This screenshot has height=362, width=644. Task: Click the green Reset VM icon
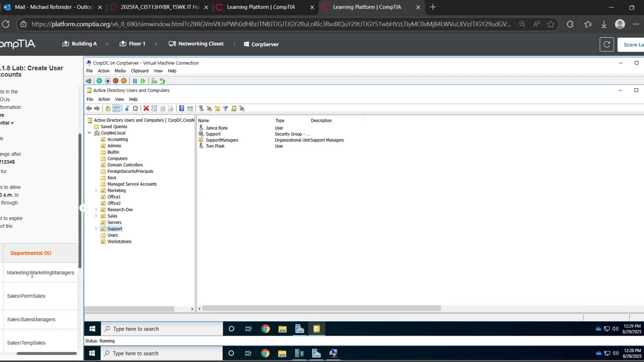pos(143,81)
